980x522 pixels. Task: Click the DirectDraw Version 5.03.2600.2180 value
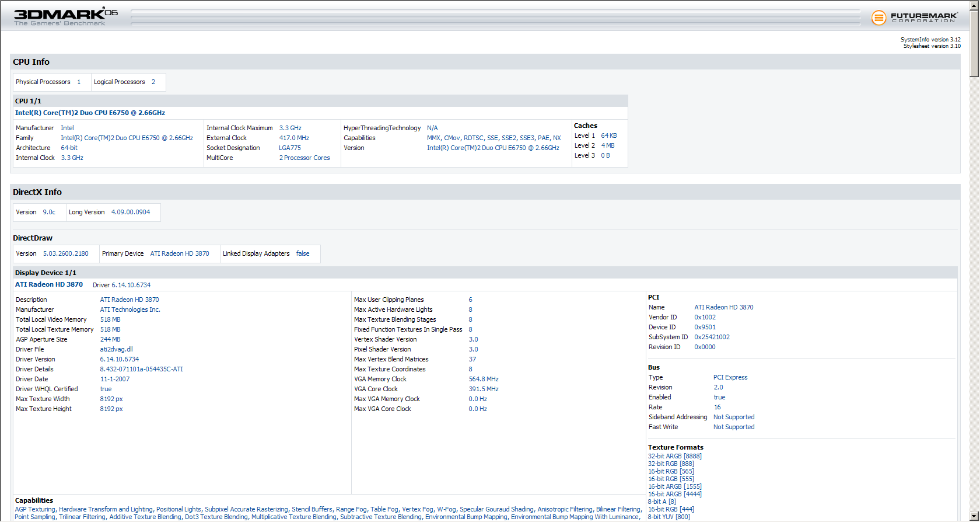click(66, 253)
